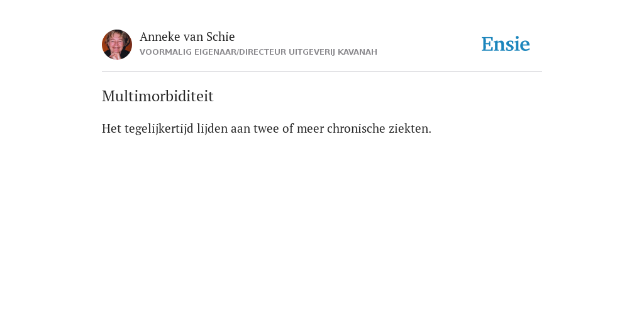Click the word 'Het' starting the definition
The width and height of the screenshot is (644, 322).
click(111, 128)
